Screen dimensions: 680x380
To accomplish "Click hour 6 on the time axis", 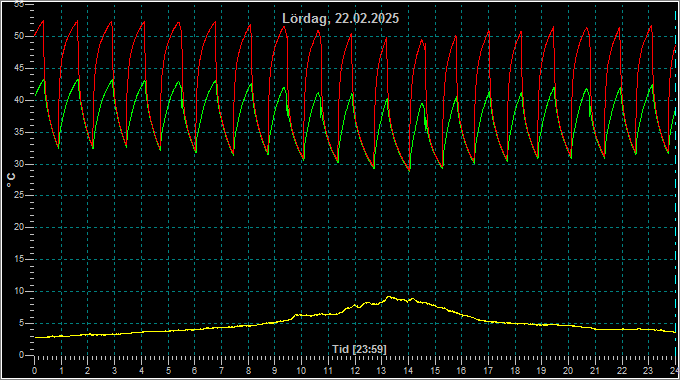I will click(x=194, y=371).
